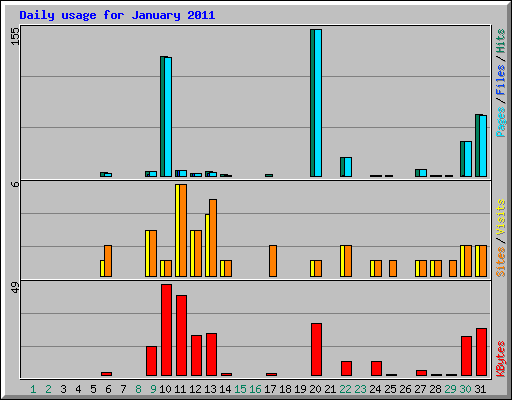Click the day label 7

tap(123, 389)
